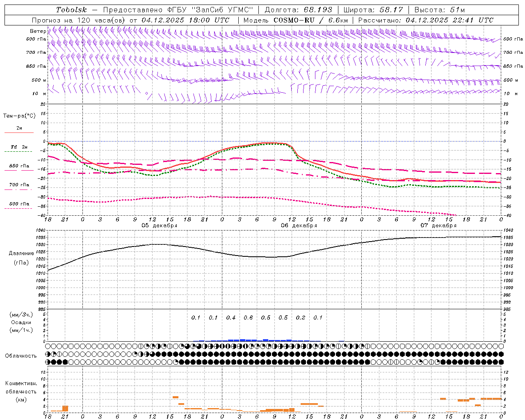
Task: Select the 'Предоставлено ФГБУ ЗапСиб УГМС' provider text
Action: 178,10
